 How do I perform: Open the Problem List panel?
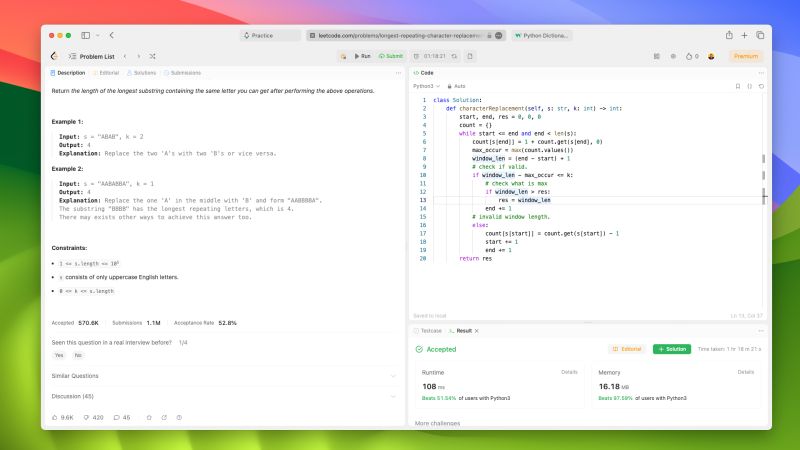(x=92, y=56)
